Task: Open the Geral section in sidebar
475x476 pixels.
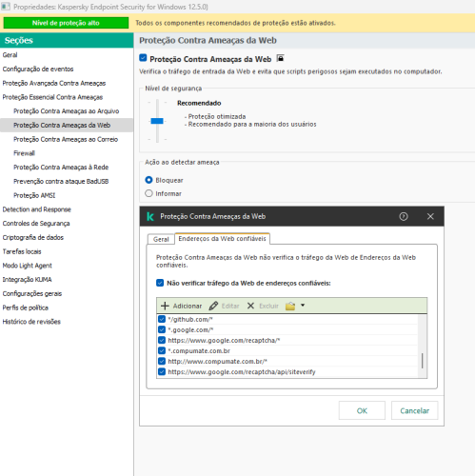Action: point(10,55)
